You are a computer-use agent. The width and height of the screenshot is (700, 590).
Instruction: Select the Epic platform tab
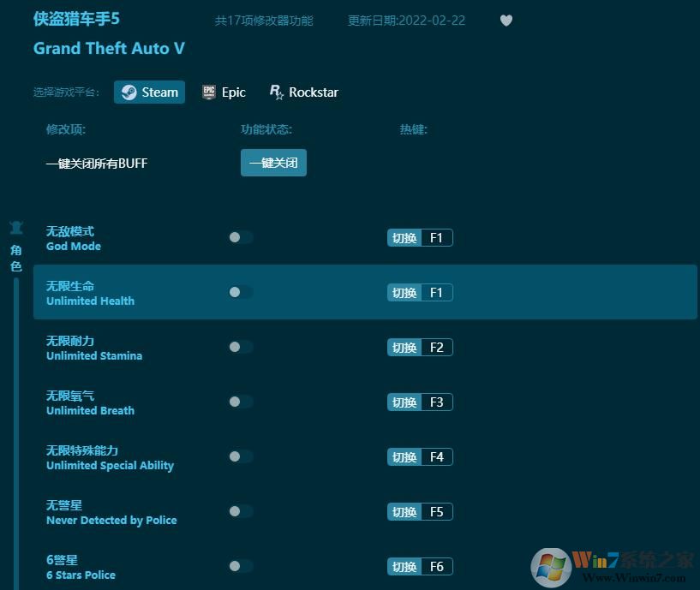(x=224, y=92)
